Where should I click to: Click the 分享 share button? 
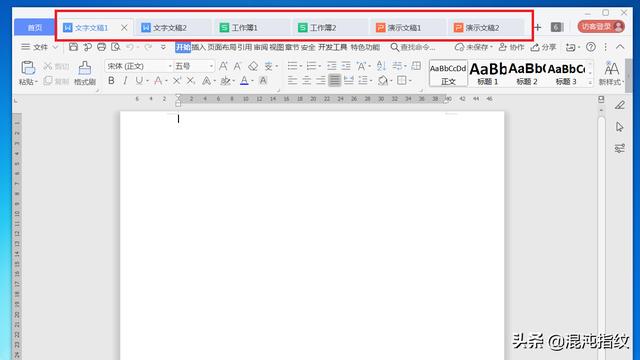click(x=543, y=47)
